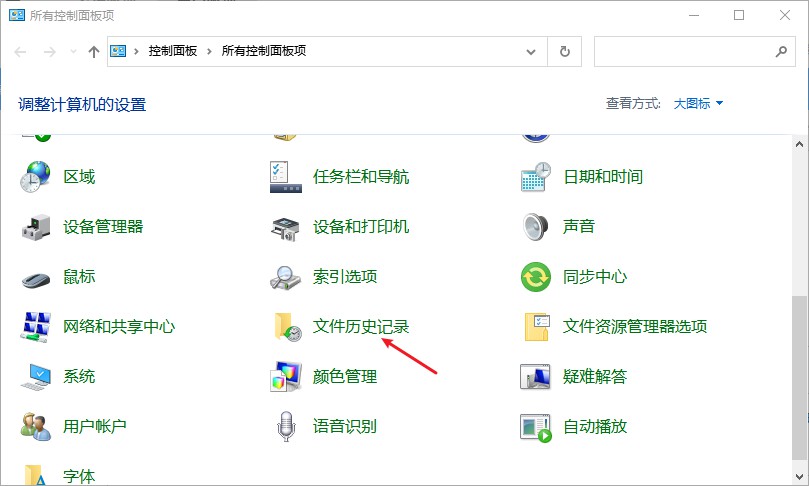809x486 pixels.
Task: Open the 语音识别 link
Action: click(x=345, y=427)
